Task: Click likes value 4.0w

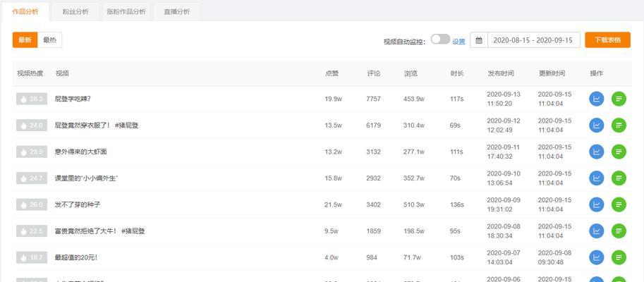Action: pyautogui.click(x=332, y=257)
